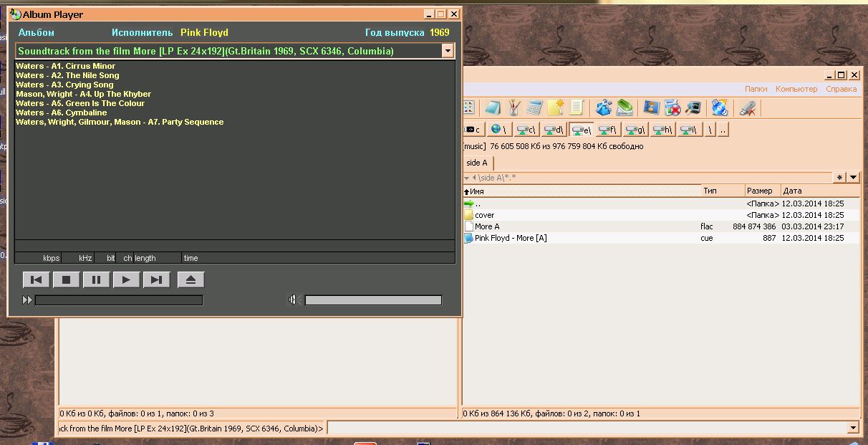868x445 pixels.
Task: Click the fast-forward seek arrows icon
Action: 27,300
